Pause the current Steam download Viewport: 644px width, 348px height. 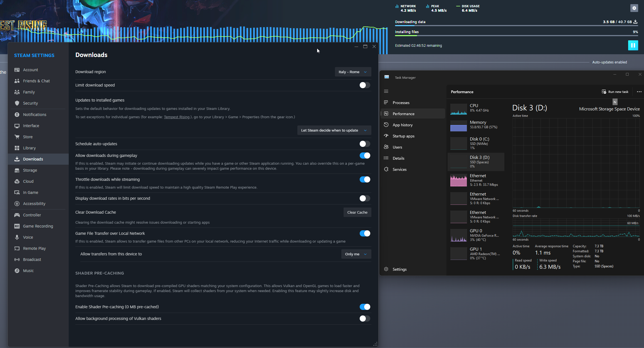coord(633,45)
